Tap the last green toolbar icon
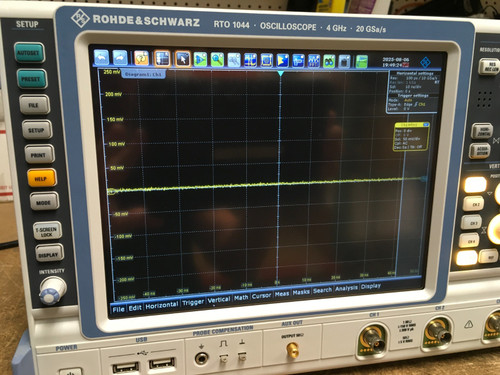 click(x=361, y=62)
